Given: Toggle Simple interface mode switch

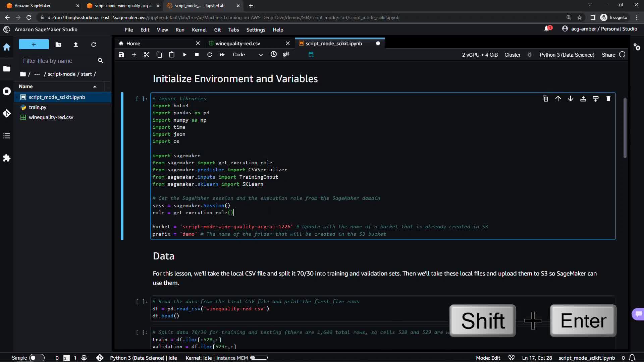Looking at the screenshot, I should (x=37, y=358).
